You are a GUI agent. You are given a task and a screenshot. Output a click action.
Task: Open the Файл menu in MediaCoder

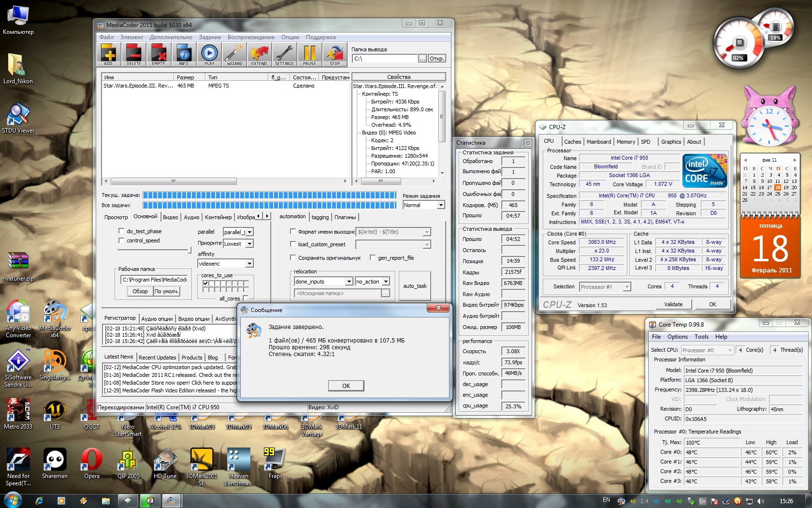pyautogui.click(x=106, y=37)
